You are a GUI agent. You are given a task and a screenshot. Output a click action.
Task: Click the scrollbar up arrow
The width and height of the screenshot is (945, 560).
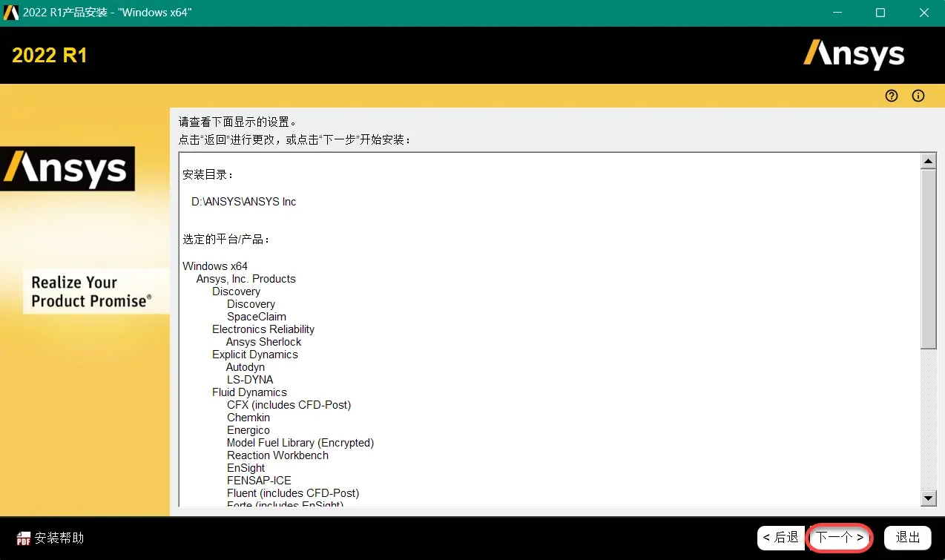[x=928, y=161]
